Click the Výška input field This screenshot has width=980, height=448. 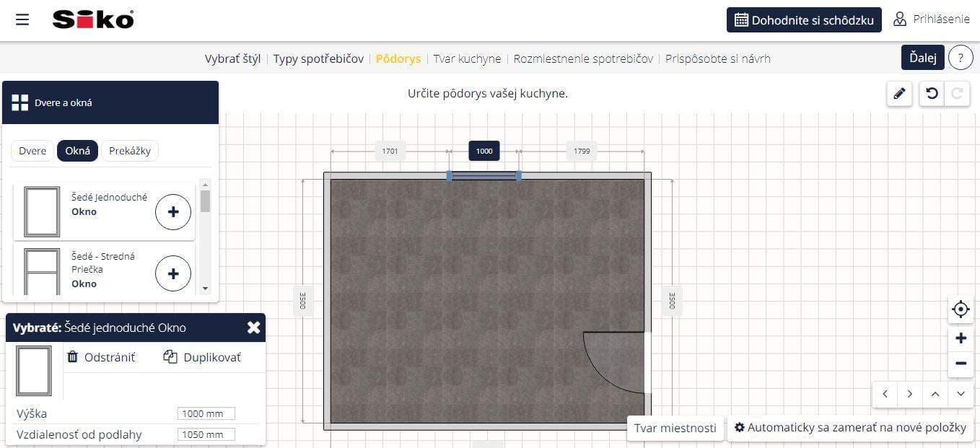coord(206,413)
